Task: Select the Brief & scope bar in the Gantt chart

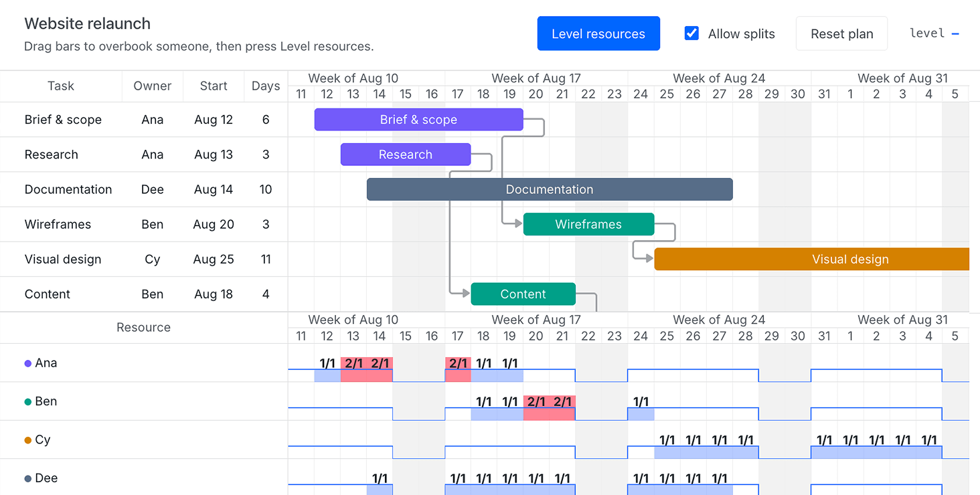Action: tap(418, 120)
